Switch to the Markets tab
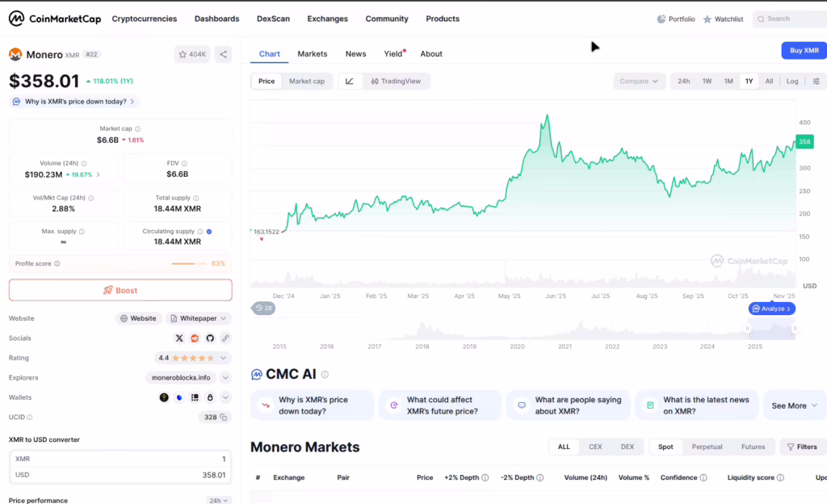This screenshot has width=827, height=504. coord(312,53)
